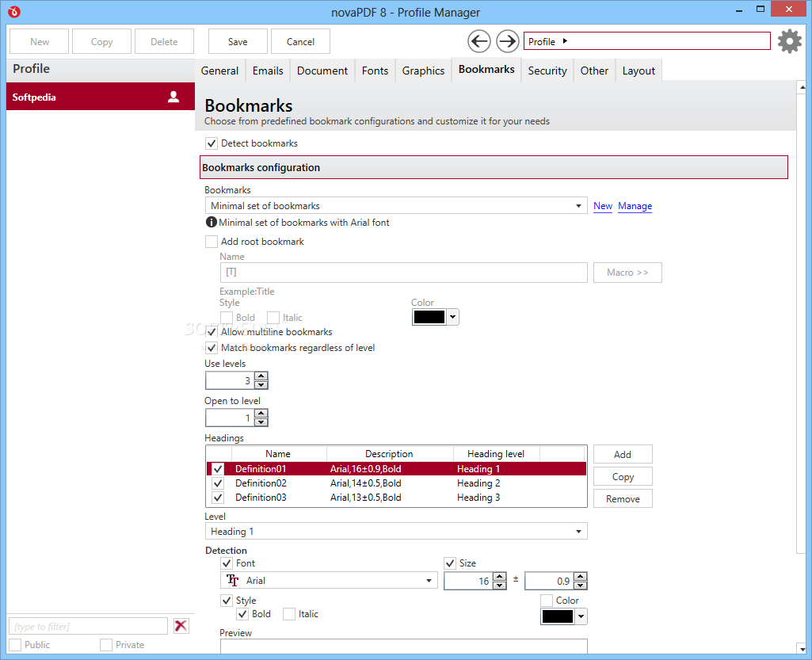Viewport: 812px width, 660px height.
Task: Decrease the size tolerance 0.9
Action: click(581, 586)
